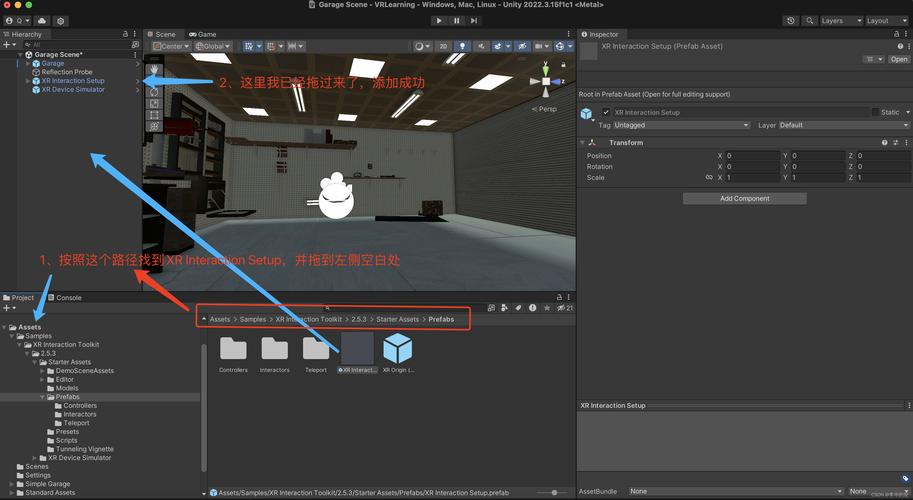Open the Layers dropdown
The height and width of the screenshot is (500, 913).
pos(841,20)
